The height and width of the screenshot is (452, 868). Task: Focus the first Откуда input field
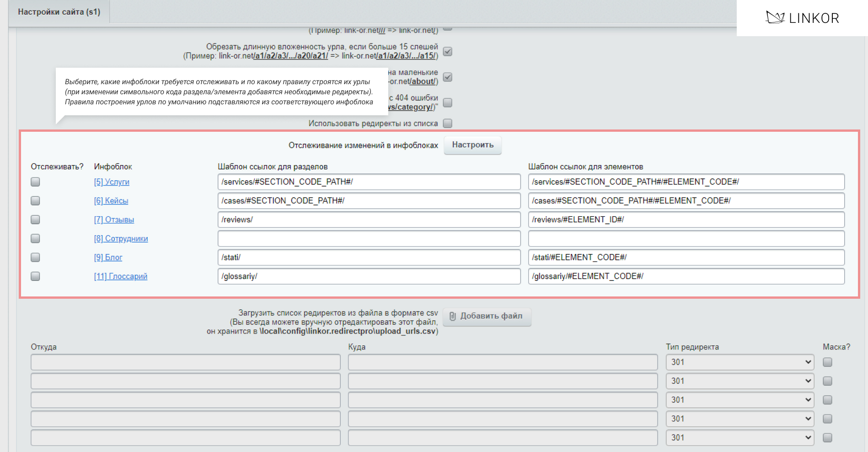tap(186, 362)
